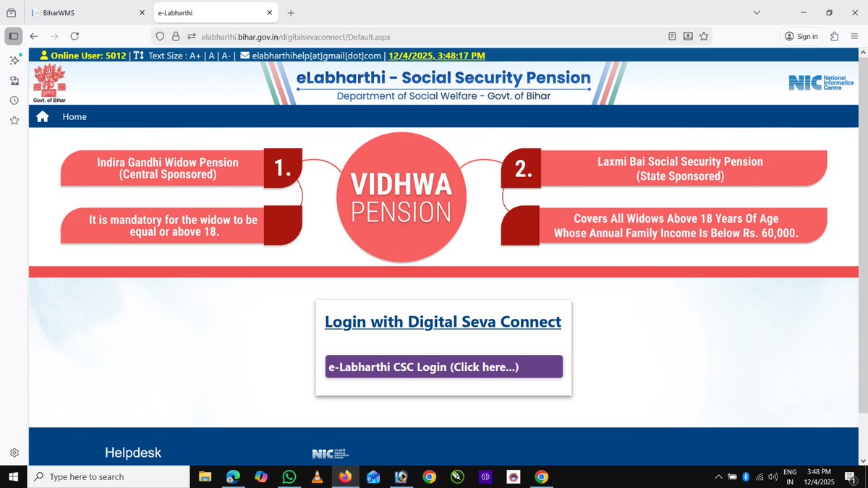Click the Bluetooth icon in the system tray
The height and width of the screenshot is (488, 868).
pos(746,476)
